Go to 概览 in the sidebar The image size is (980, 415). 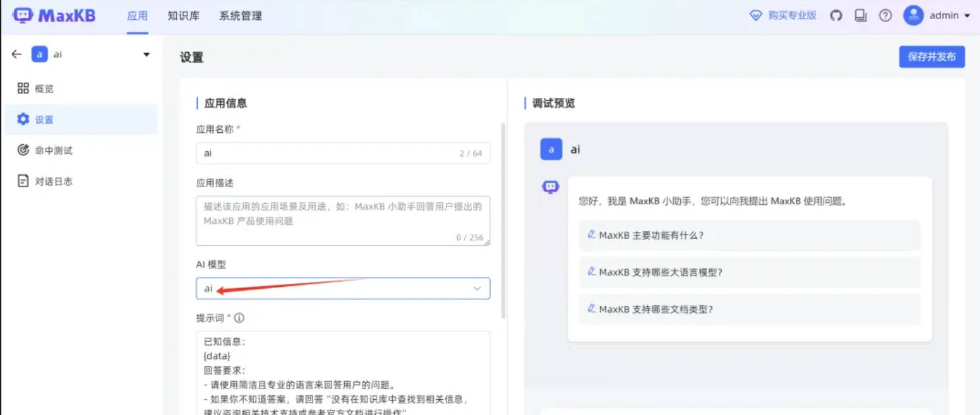coord(44,89)
